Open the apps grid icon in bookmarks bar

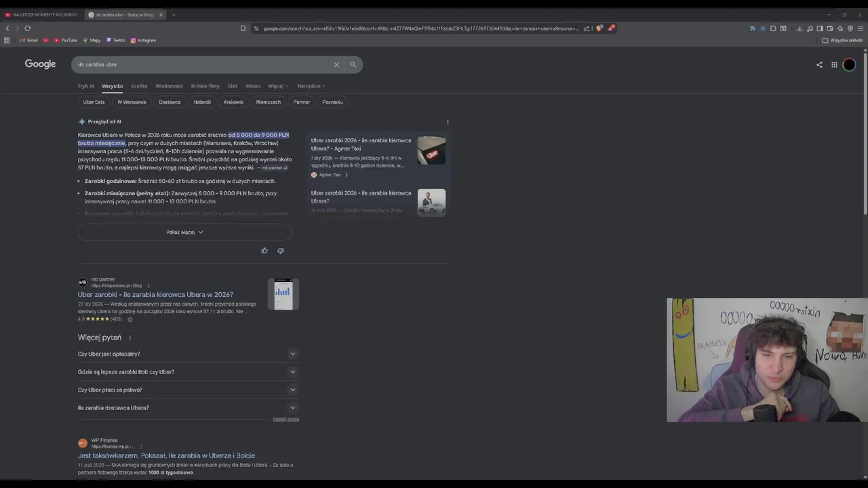(7, 40)
